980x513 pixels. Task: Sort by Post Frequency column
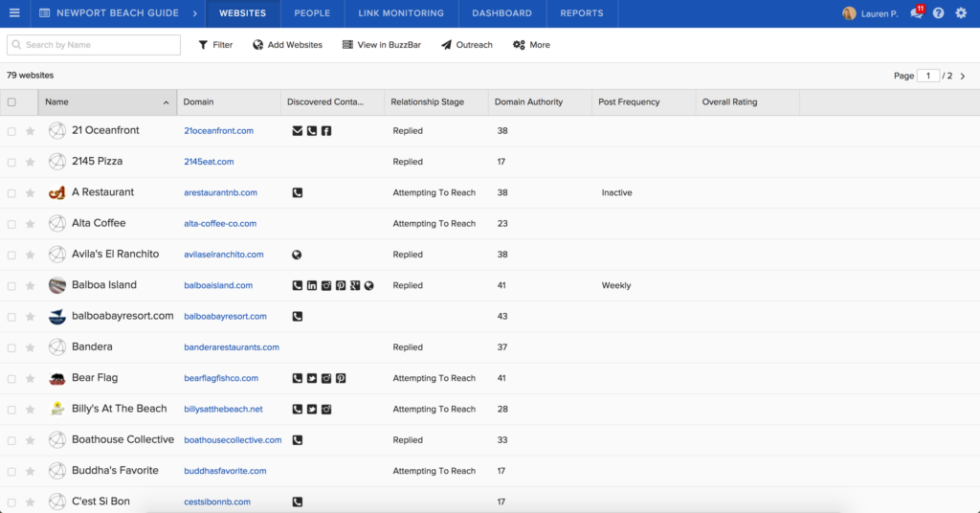[x=644, y=101]
